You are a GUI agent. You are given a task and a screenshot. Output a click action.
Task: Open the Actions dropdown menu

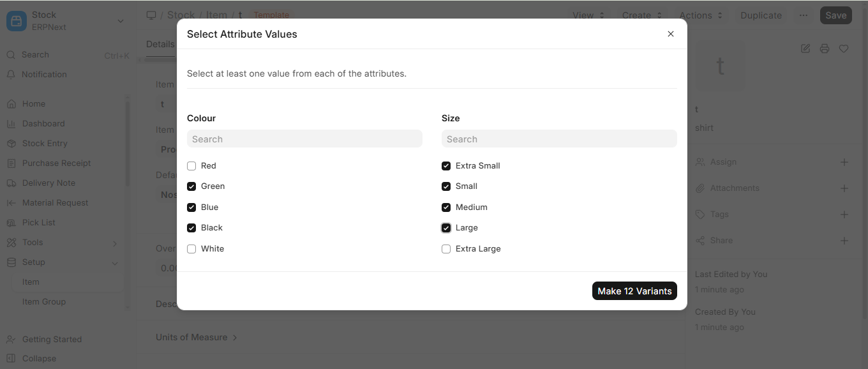pyautogui.click(x=701, y=15)
